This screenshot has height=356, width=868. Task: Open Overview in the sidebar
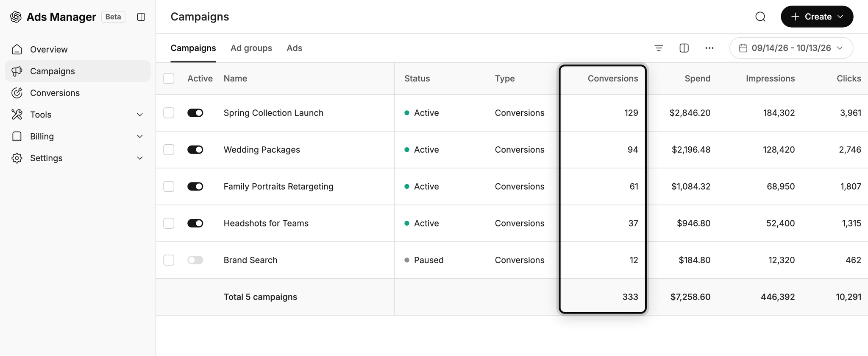click(78, 49)
